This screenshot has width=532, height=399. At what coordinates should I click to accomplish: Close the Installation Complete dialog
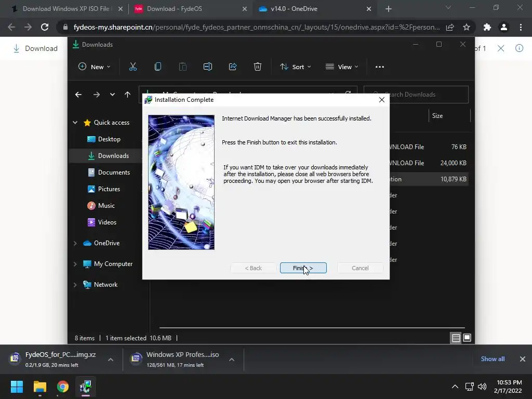coord(382,100)
